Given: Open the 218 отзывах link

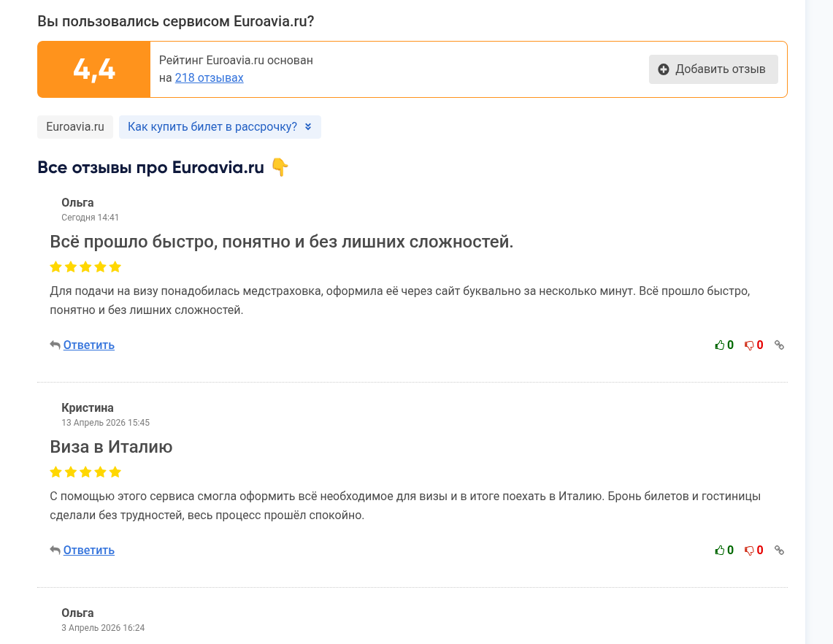Looking at the screenshot, I should [x=210, y=77].
